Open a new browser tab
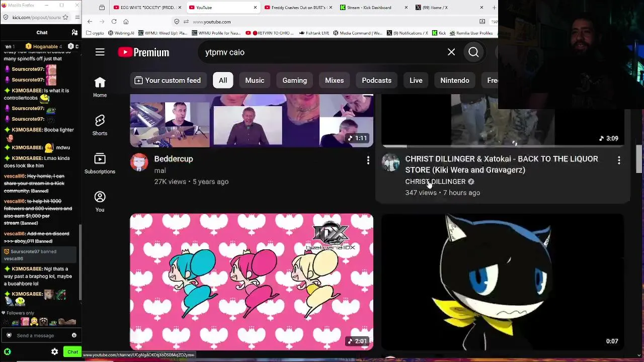The height and width of the screenshot is (362, 644). point(494,8)
